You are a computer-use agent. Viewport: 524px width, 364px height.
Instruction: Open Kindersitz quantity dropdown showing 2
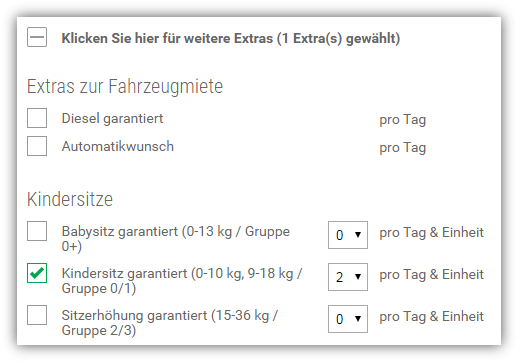click(x=348, y=277)
